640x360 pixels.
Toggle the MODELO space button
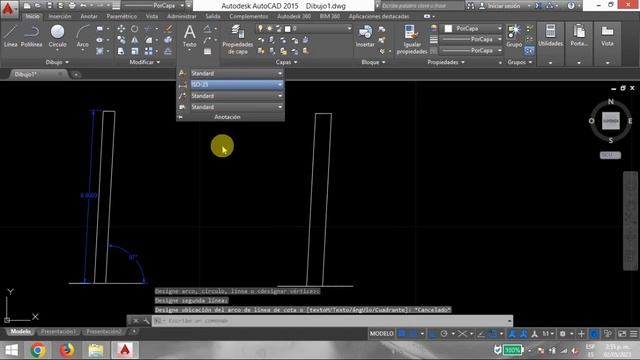click(x=382, y=334)
